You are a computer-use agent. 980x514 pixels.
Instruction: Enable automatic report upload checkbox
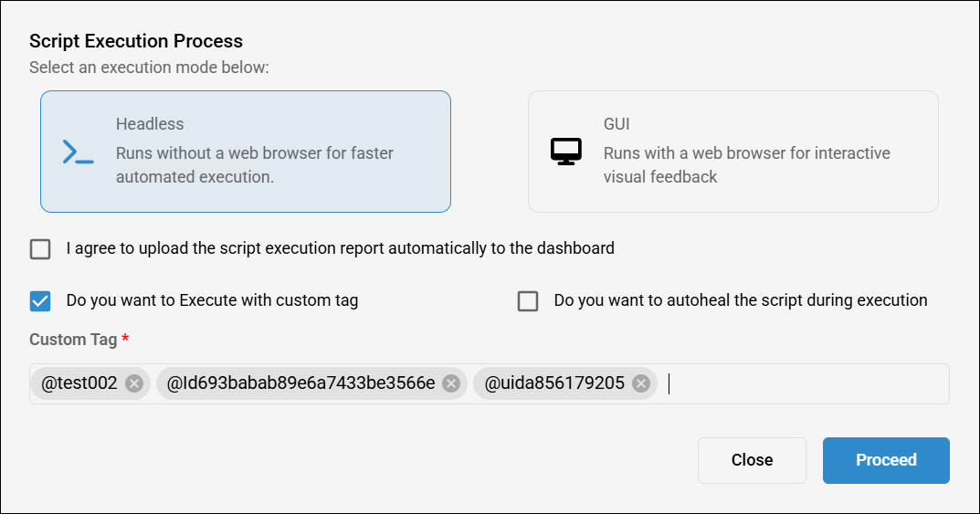[x=40, y=249]
